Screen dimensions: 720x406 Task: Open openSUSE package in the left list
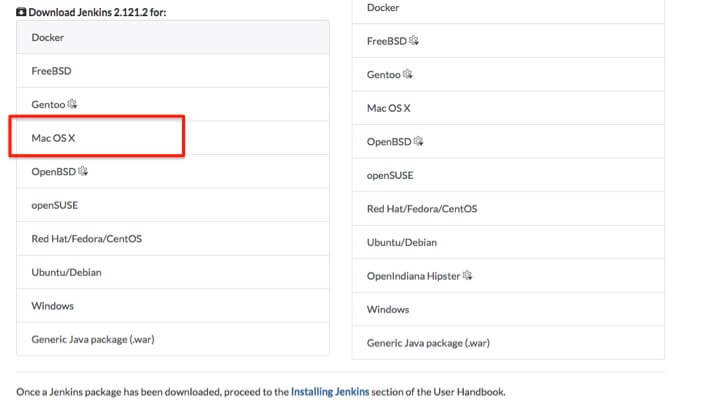[x=54, y=205]
